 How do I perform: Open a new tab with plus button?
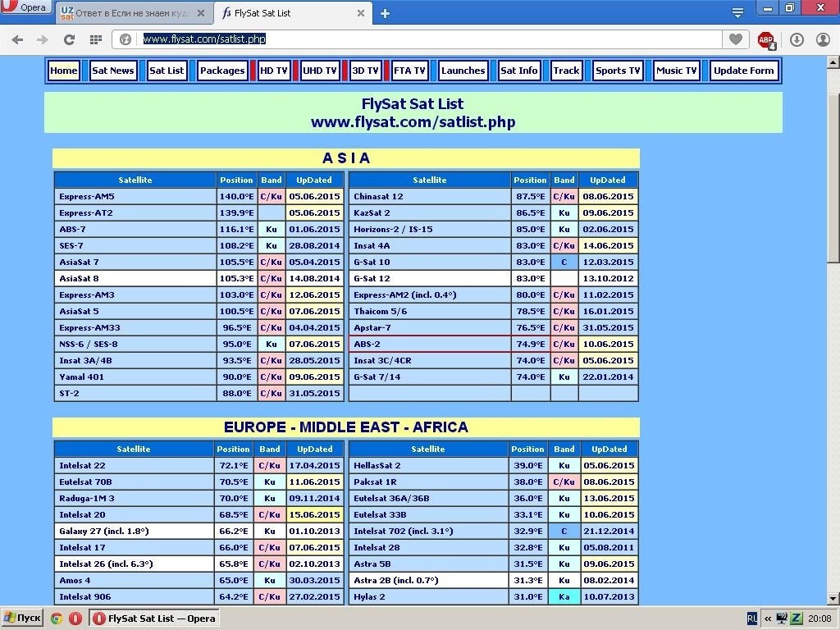(385, 13)
